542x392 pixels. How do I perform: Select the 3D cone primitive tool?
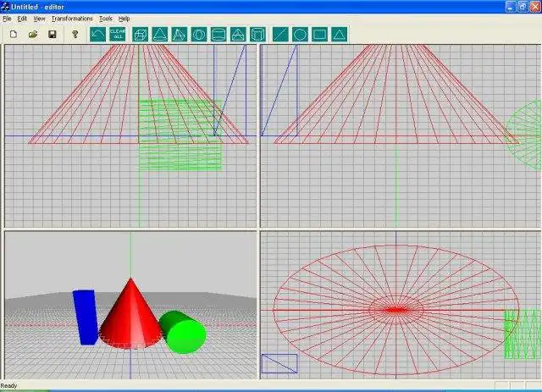[x=160, y=35]
